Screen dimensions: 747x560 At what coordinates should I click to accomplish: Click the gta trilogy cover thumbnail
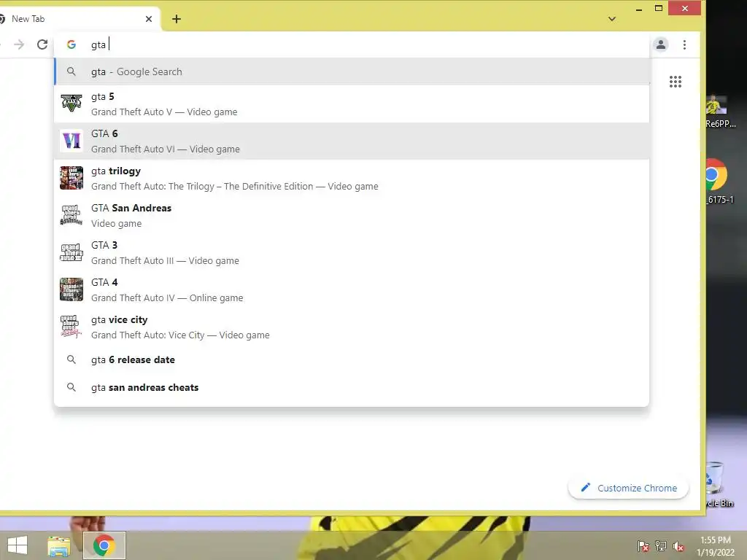(71, 178)
